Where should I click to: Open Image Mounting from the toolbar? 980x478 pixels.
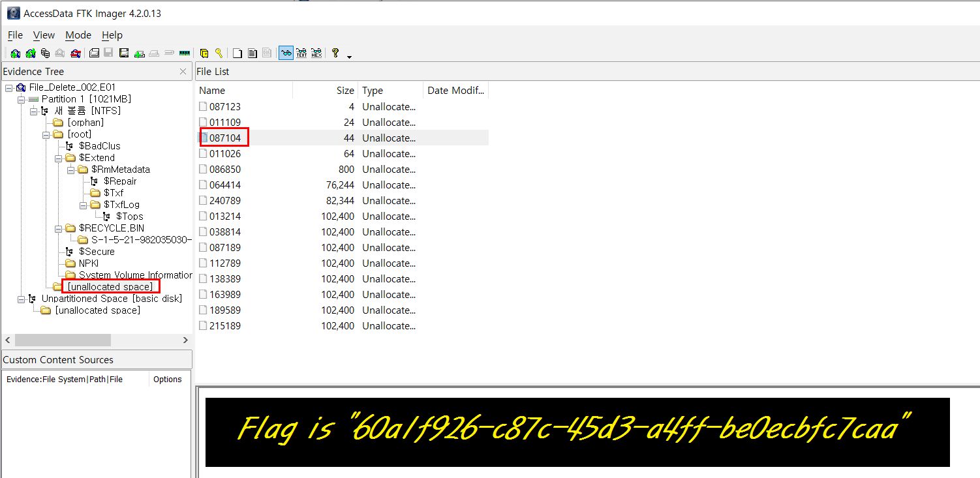pos(45,53)
